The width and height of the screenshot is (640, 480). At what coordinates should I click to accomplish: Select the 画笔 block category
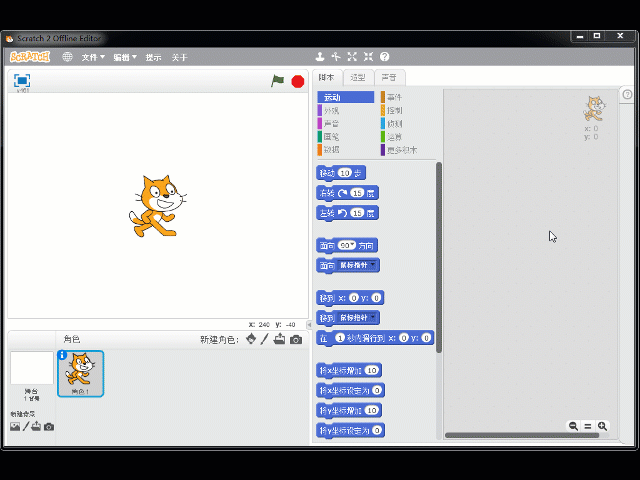click(x=345, y=137)
